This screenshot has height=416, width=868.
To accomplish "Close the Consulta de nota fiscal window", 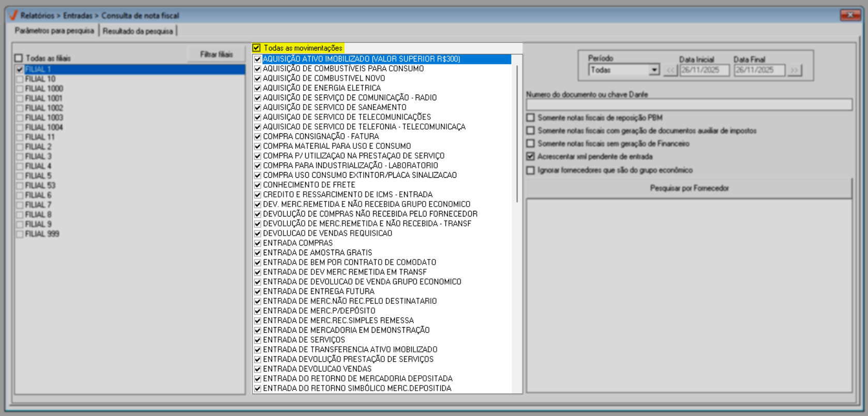I will [850, 15].
